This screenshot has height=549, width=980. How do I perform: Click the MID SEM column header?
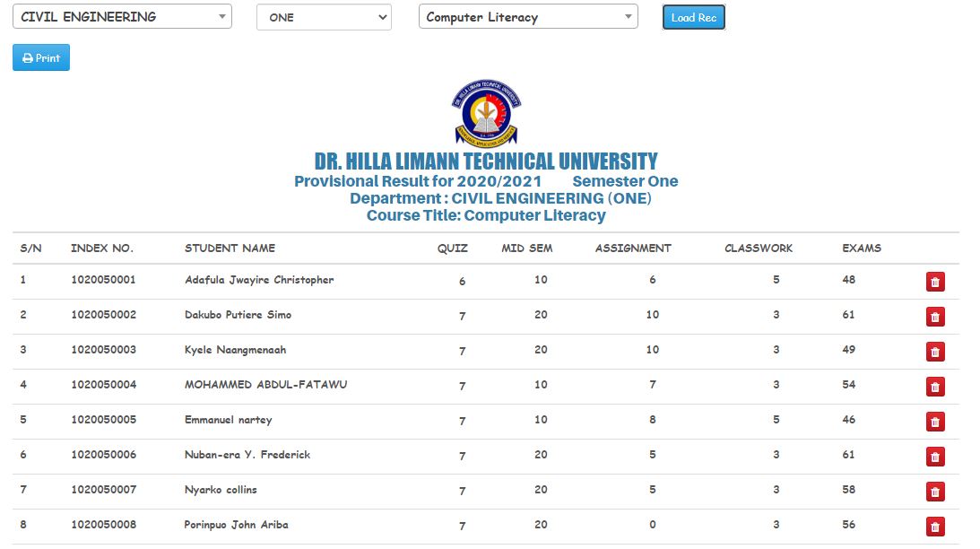(x=527, y=248)
